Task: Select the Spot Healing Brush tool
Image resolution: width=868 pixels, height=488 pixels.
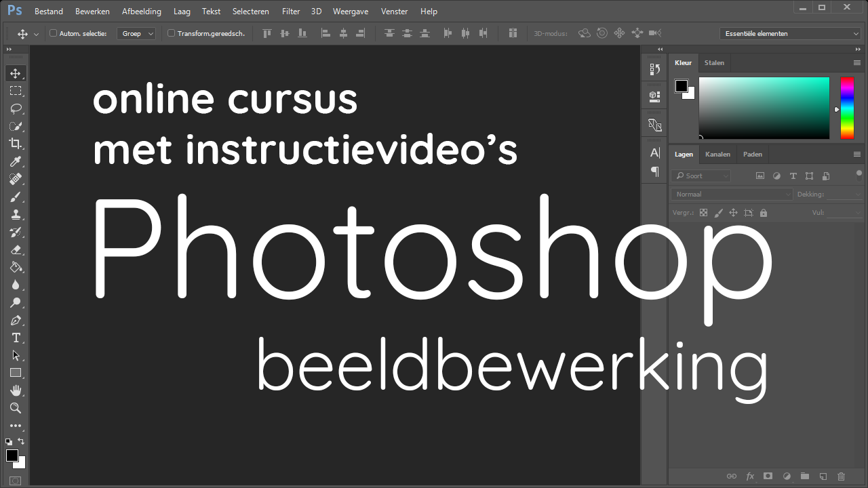Action: pos(16,179)
